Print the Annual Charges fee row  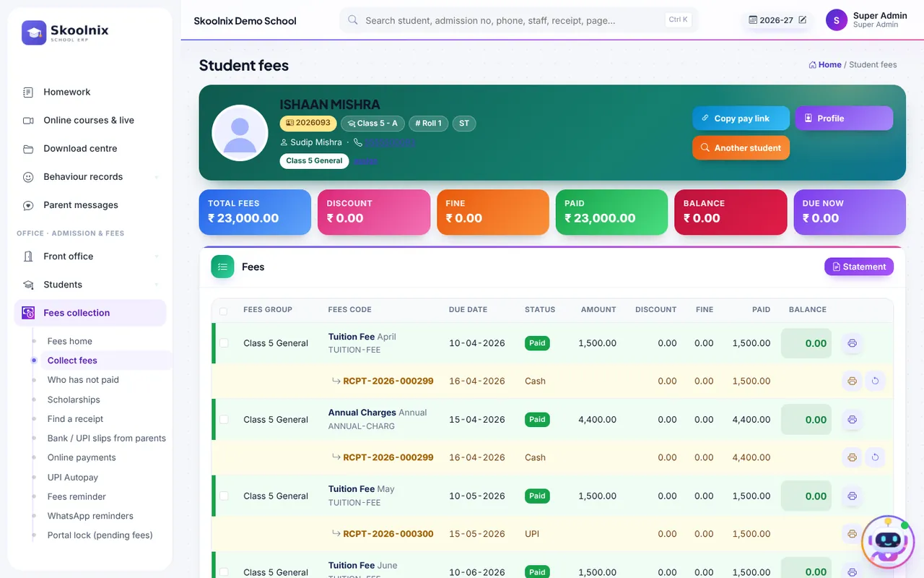tap(852, 420)
